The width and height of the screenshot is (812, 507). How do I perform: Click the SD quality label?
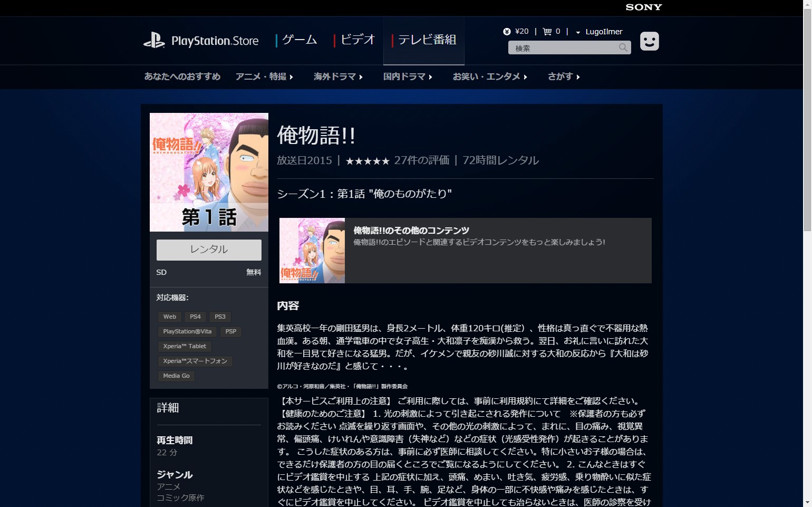[x=161, y=272]
